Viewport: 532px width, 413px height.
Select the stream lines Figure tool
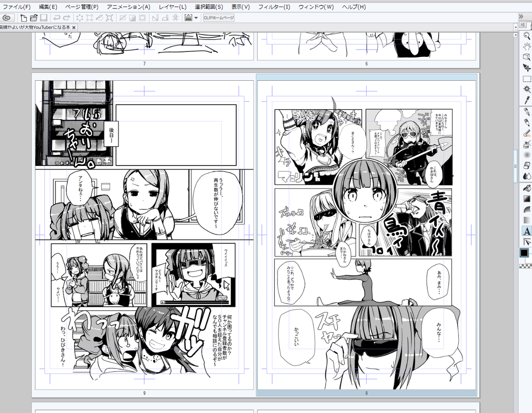tap(527, 220)
